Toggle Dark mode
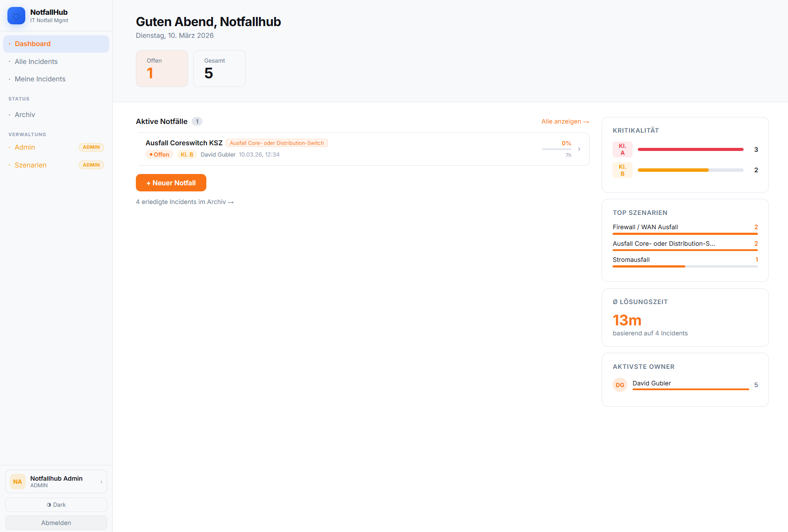The width and height of the screenshot is (788, 532). pos(56,505)
